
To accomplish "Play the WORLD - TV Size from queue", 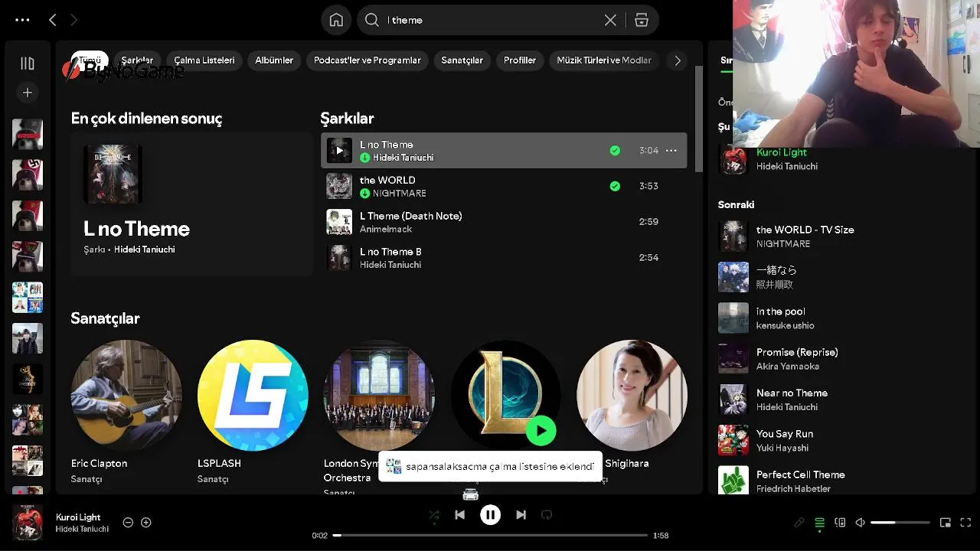I will tap(842, 236).
